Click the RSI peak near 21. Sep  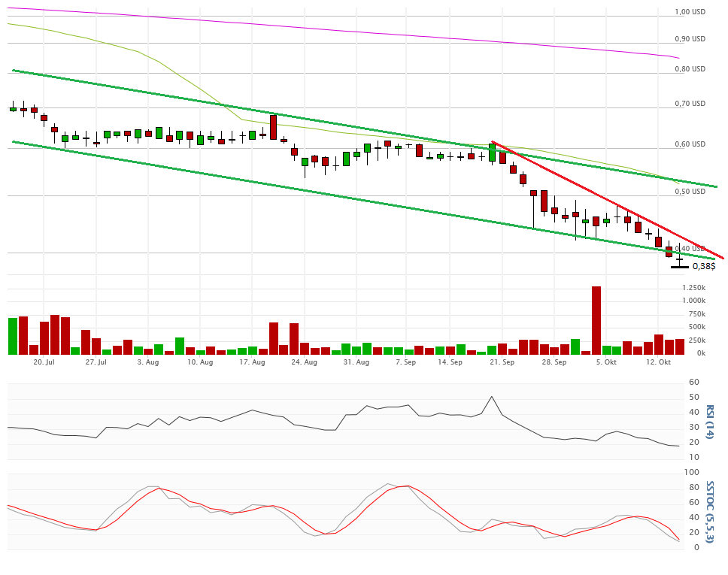pos(492,397)
